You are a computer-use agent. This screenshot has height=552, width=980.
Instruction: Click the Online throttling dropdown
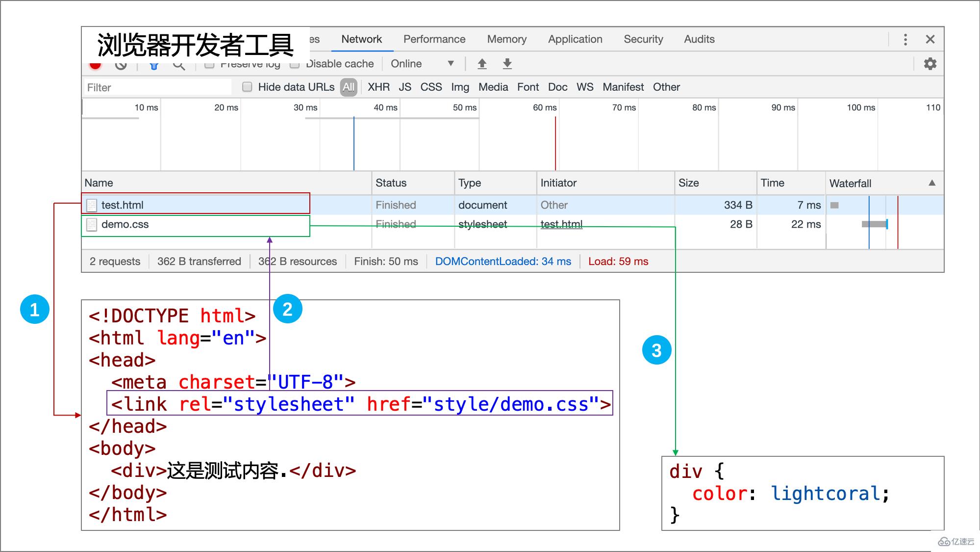[x=420, y=63]
